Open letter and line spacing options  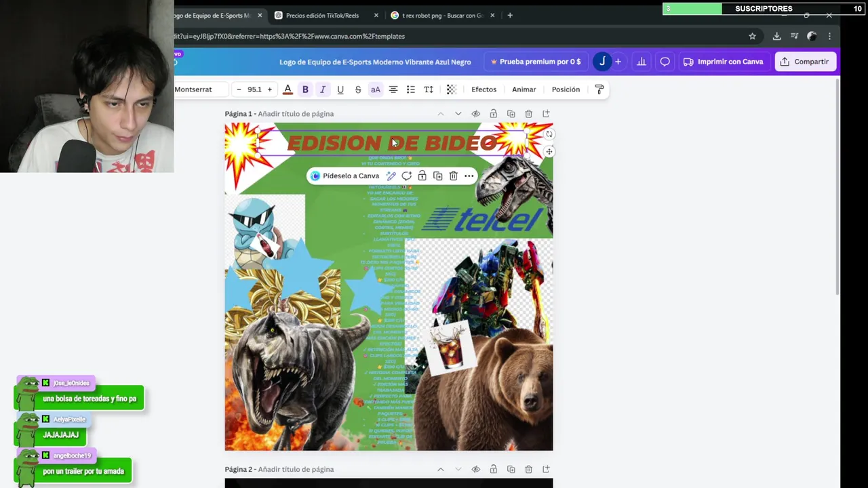429,89
